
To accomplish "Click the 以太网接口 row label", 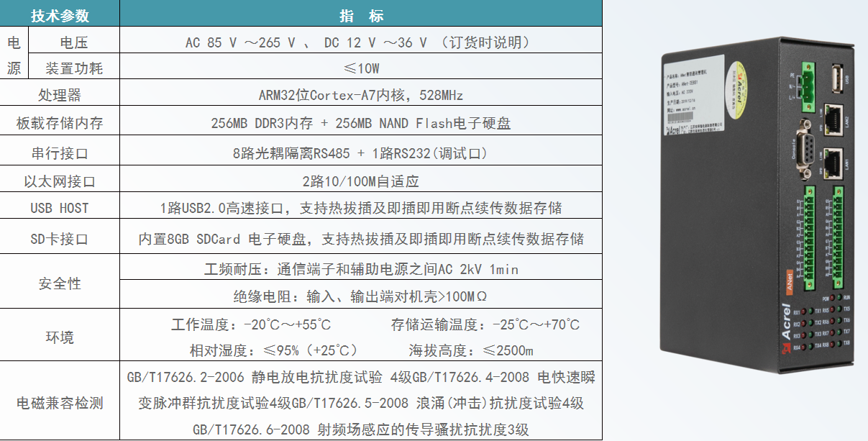I will [x=60, y=181].
